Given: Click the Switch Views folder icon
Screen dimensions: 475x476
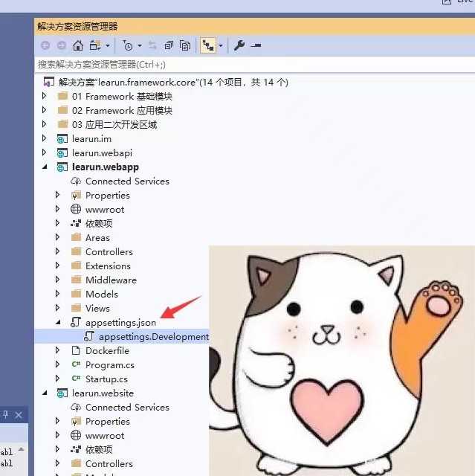Looking at the screenshot, I should (95, 45).
